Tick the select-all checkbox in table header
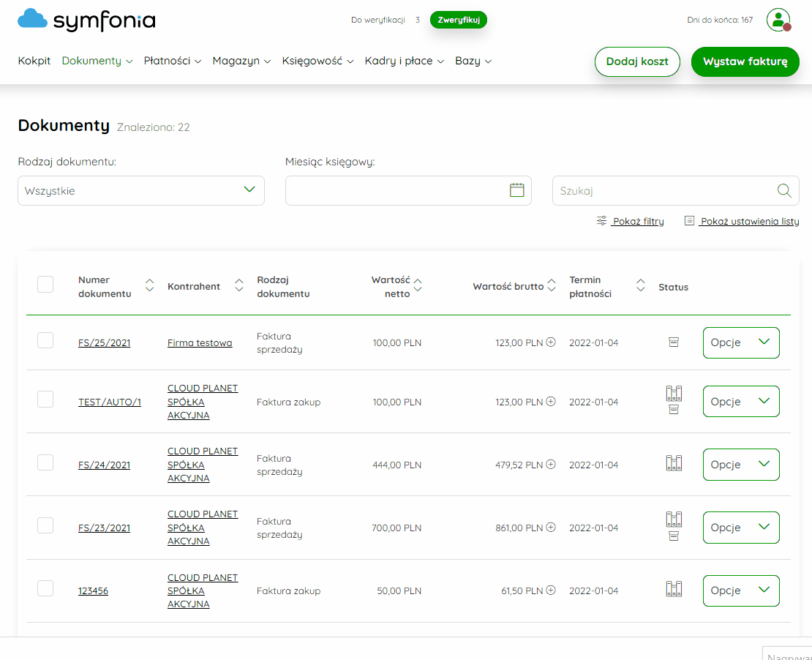Image resolution: width=812 pixels, height=660 pixels. click(x=45, y=285)
